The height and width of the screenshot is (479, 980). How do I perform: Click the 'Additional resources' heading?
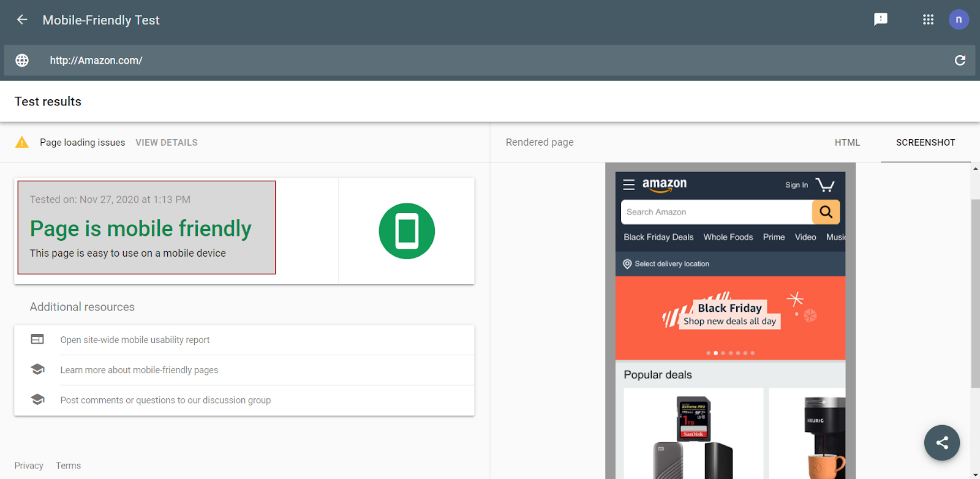[82, 307]
